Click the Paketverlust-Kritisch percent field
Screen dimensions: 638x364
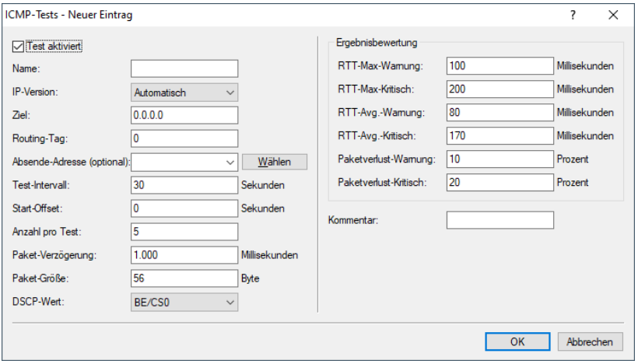point(500,182)
